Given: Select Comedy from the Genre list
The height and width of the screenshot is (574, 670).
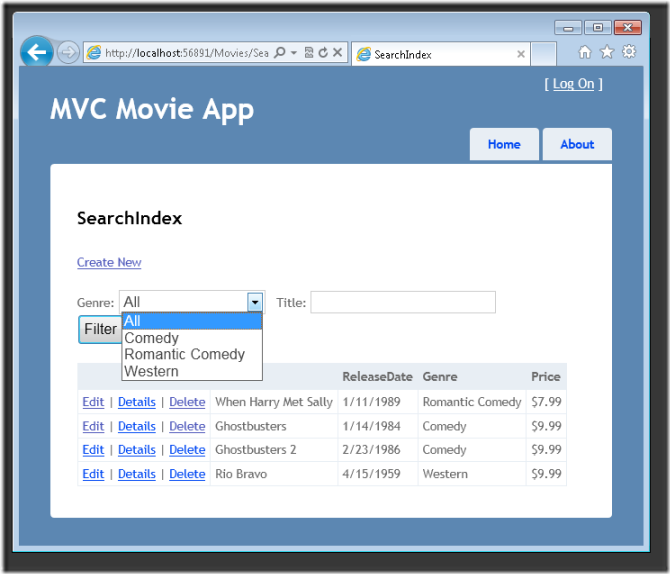Looking at the screenshot, I should pos(151,338).
